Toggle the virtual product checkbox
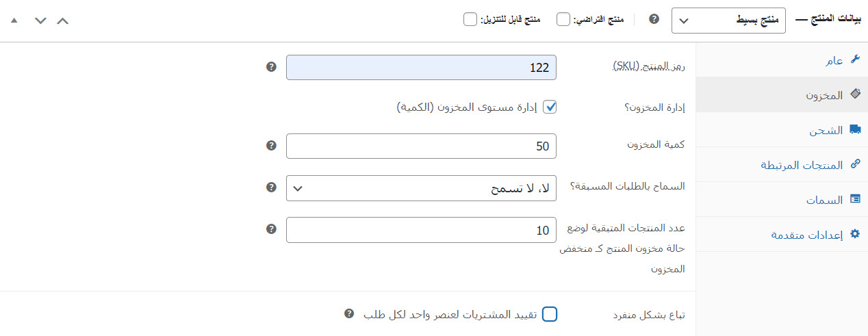Viewport: 868px width, 336px height. tap(563, 19)
